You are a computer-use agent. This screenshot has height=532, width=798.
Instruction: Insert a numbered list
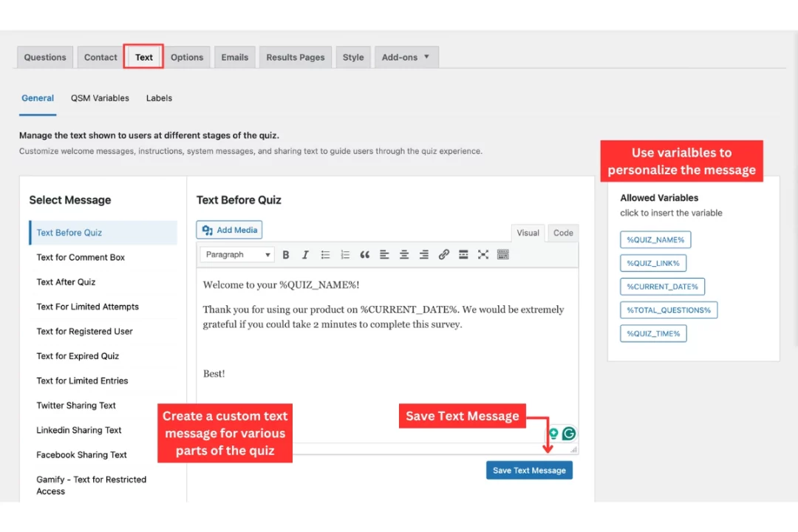(x=344, y=254)
